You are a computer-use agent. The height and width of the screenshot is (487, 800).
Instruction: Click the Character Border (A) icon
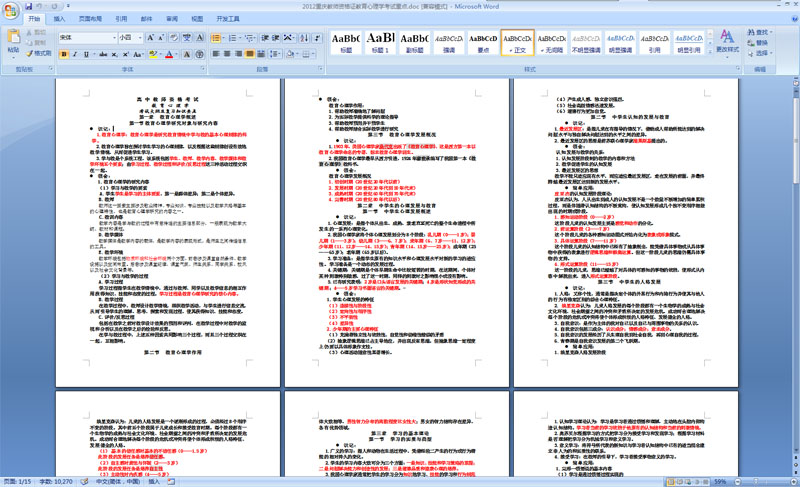[x=199, y=38]
